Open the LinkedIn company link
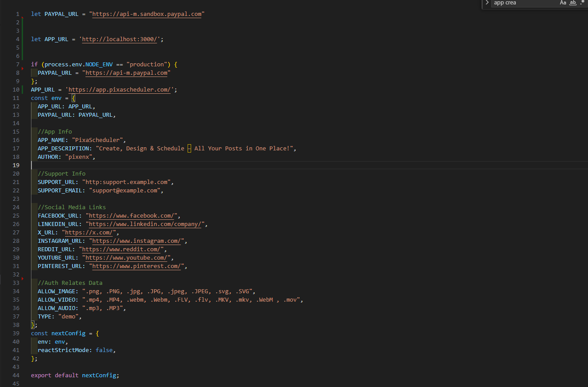The width and height of the screenshot is (588, 387). click(146, 224)
